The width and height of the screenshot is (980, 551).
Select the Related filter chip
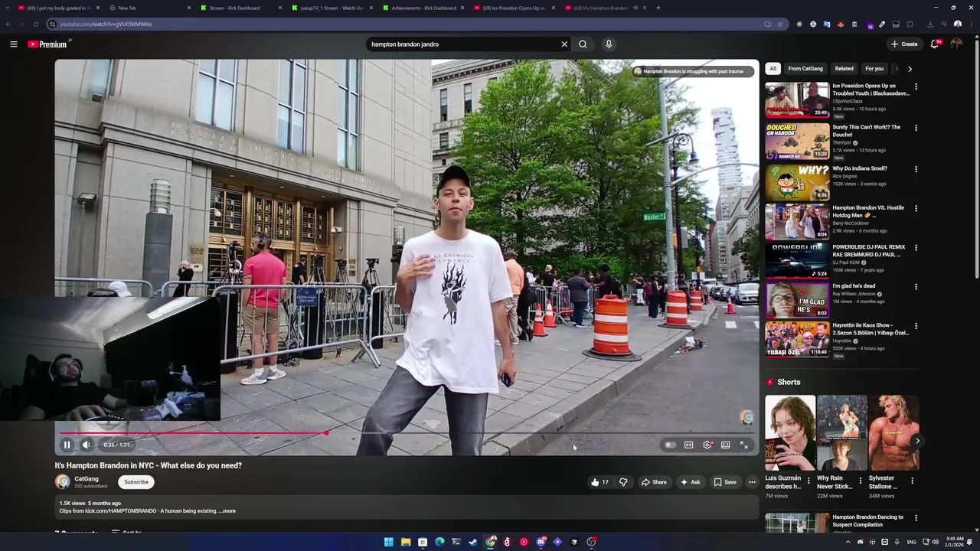tap(844, 69)
